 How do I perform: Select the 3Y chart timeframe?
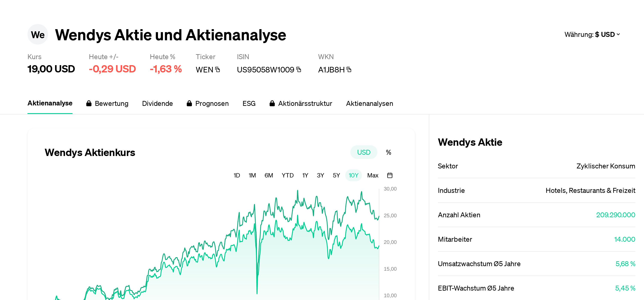point(320,175)
